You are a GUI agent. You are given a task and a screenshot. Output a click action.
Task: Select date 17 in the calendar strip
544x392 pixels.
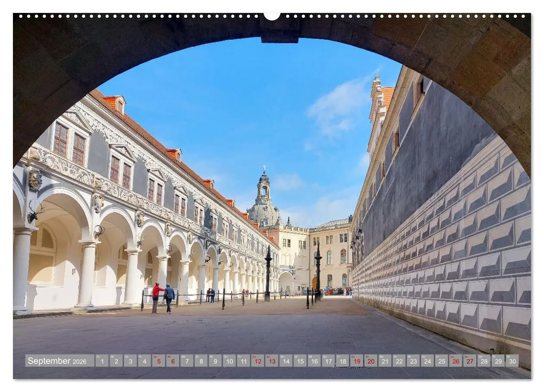click(328, 361)
